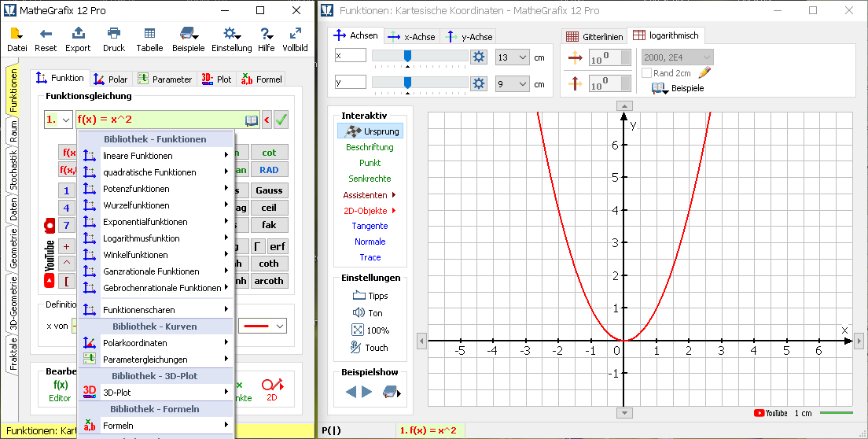
Task: Click the library book icon in function field
Action: 252,120
